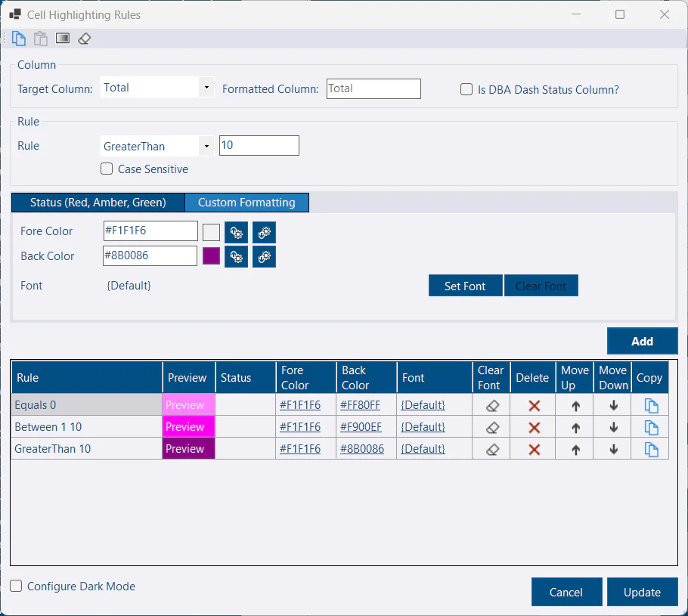Click the Update button
Screen dimensions: 688x616
tap(642, 593)
